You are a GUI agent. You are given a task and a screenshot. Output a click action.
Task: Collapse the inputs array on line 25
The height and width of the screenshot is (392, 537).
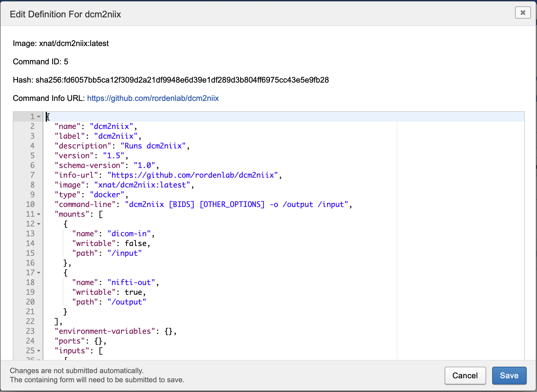click(x=39, y=351)
